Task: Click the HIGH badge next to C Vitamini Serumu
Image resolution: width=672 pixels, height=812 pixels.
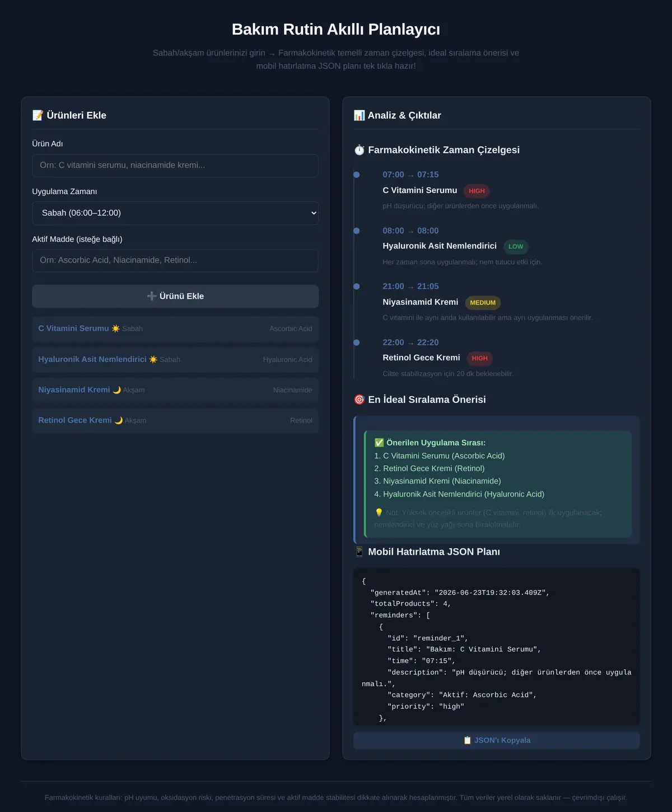Action: [477, 191]
